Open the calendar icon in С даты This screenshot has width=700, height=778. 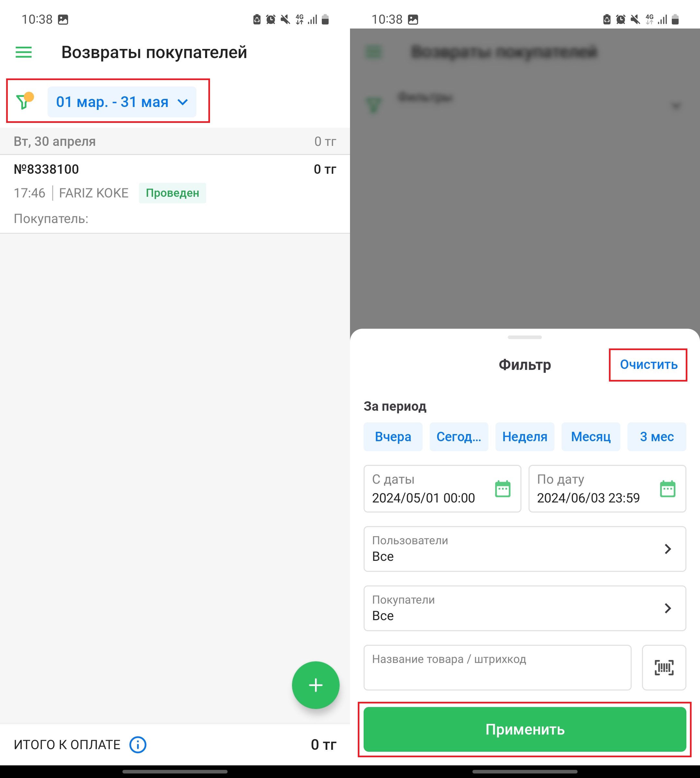[x=503, y=489]
